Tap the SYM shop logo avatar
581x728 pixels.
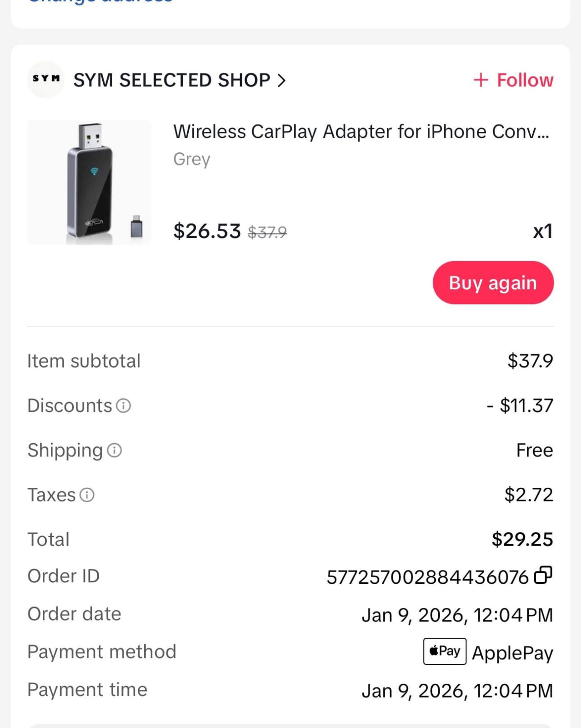pos(45,80)
